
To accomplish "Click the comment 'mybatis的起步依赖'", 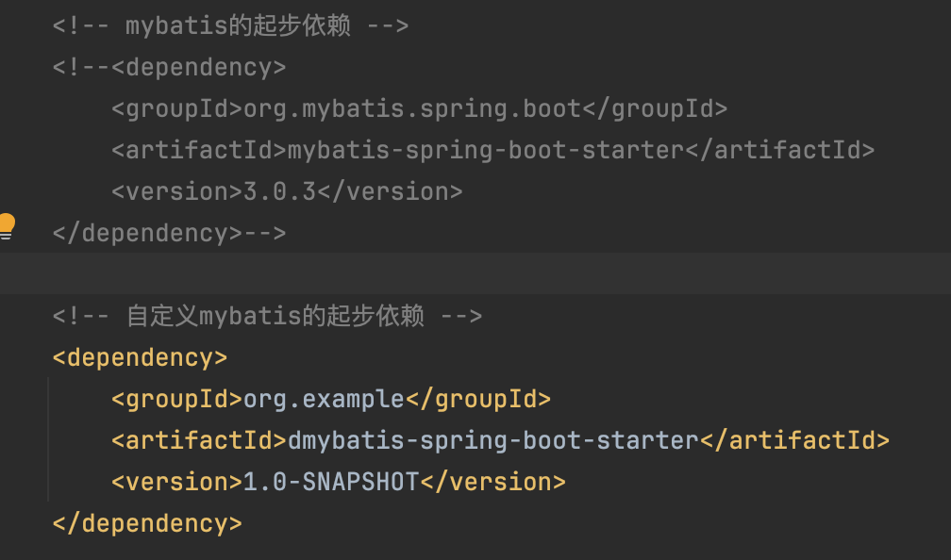I will click(238, 25).
